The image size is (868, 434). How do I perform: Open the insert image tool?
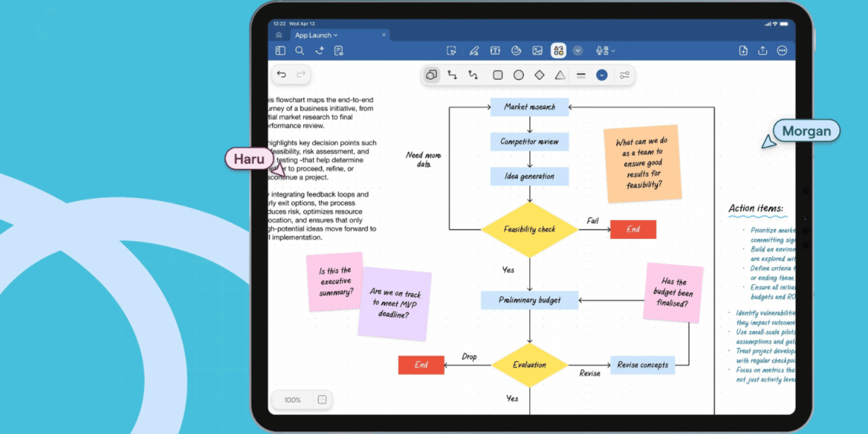tap(538, 51)
